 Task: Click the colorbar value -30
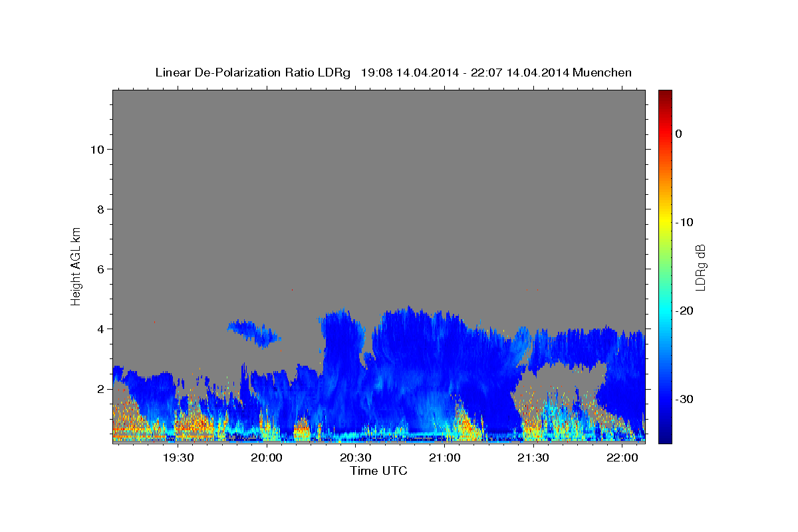point(684,399)
